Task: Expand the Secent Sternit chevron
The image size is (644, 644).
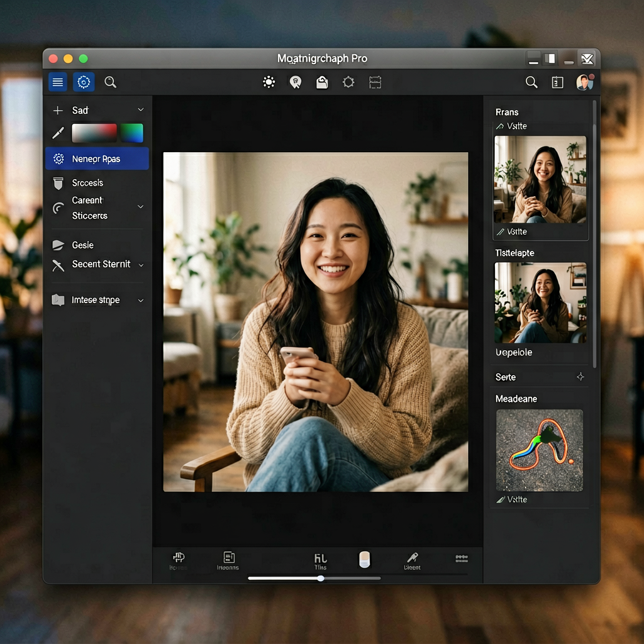Action: 141,265
